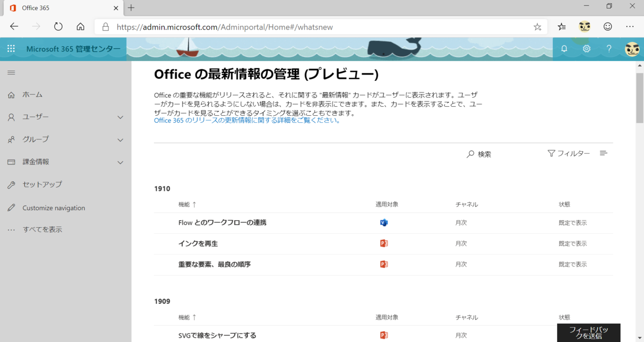
Task: Click PowerPoint icon in インクを再生 row
Action: [384, 243]
